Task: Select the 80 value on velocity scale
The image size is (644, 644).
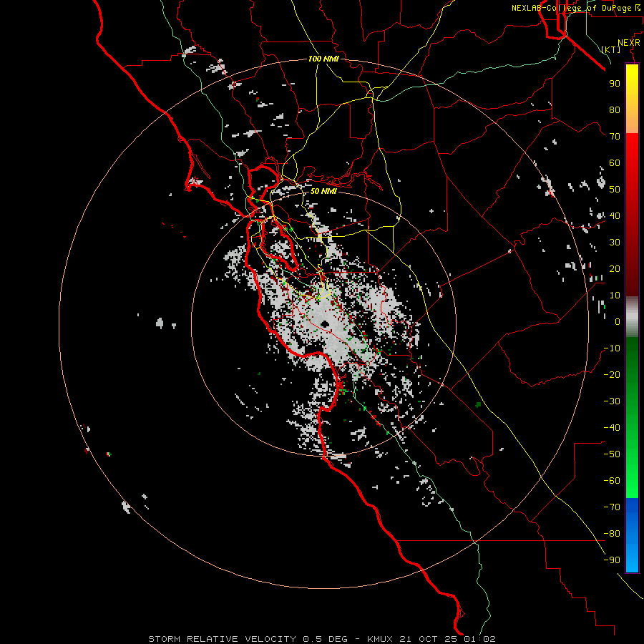Action: point(615,109)
